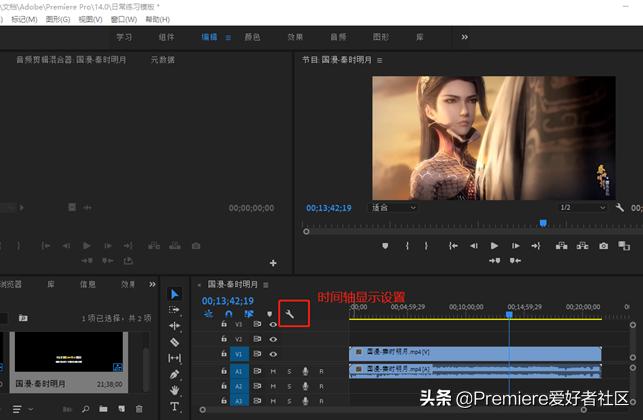The image size is (643, 420).
Task: Click the Lift button in Program monitor
Action: [x=561, y=246]
